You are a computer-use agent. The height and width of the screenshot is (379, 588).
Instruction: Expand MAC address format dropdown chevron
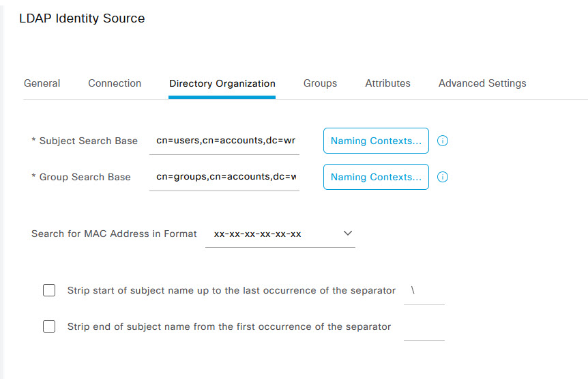point(348,233)
